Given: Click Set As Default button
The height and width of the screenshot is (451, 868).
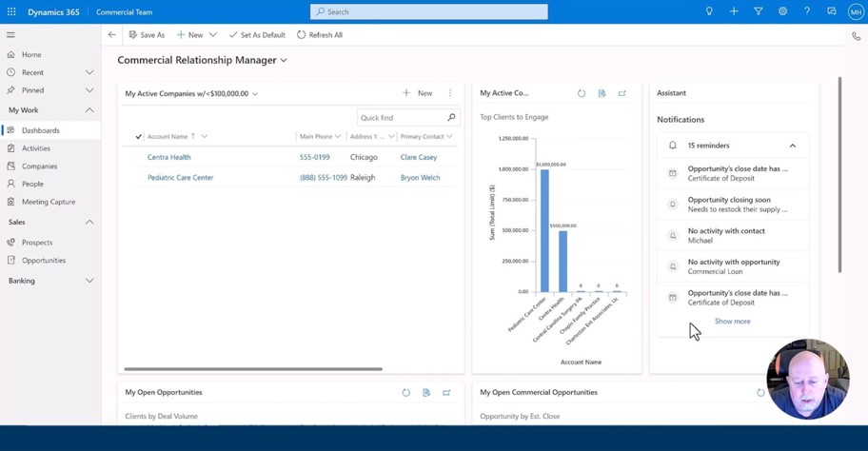Looking at the screenshot, I should [x=257, y=35].
